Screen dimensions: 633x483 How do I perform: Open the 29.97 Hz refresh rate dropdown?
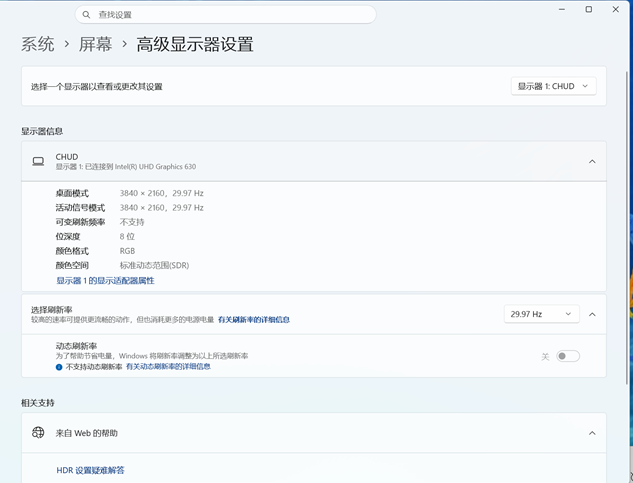pos(541,314)
